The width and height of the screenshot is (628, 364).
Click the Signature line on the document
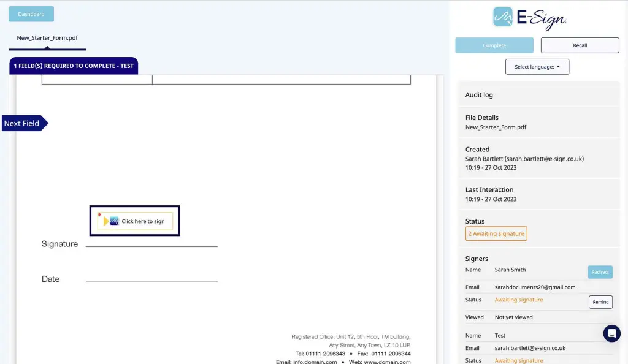(151, 246)
